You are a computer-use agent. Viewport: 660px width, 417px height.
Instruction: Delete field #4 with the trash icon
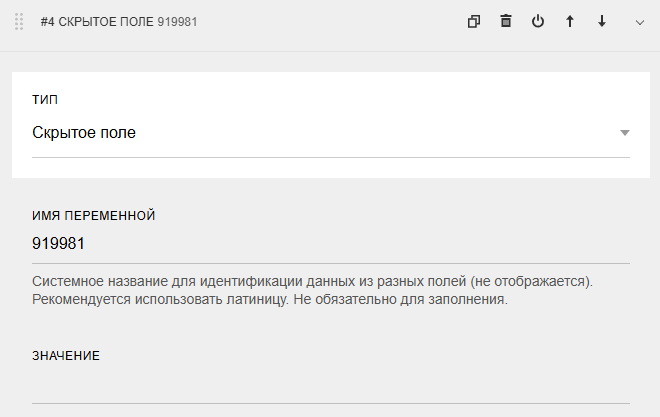(506, 21)
